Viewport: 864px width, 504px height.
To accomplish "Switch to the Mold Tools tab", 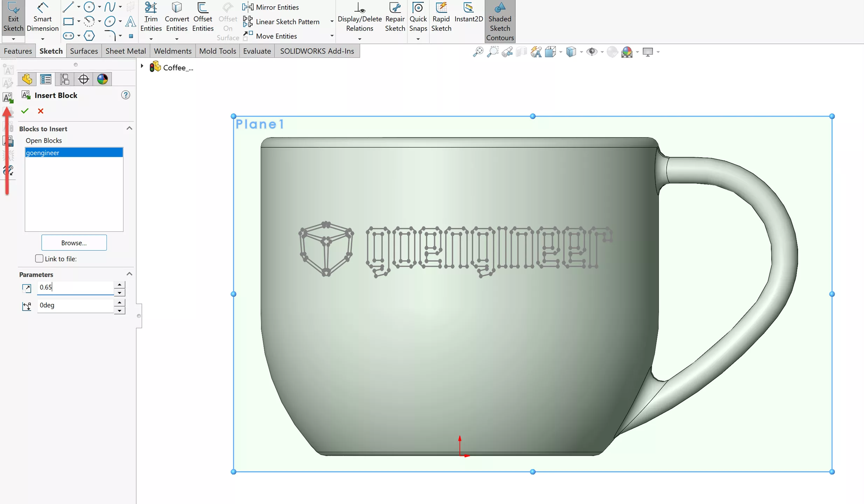I will pos(217,51).
